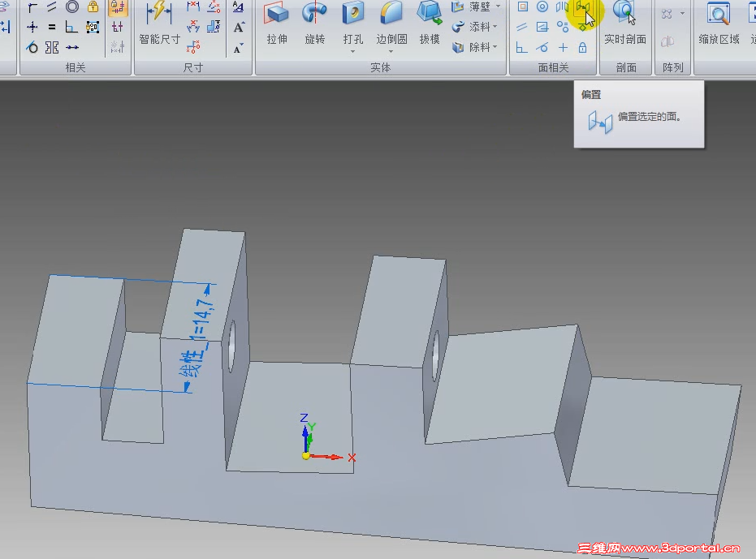
Task: Click the 添料 Add button
Action: 471,27
